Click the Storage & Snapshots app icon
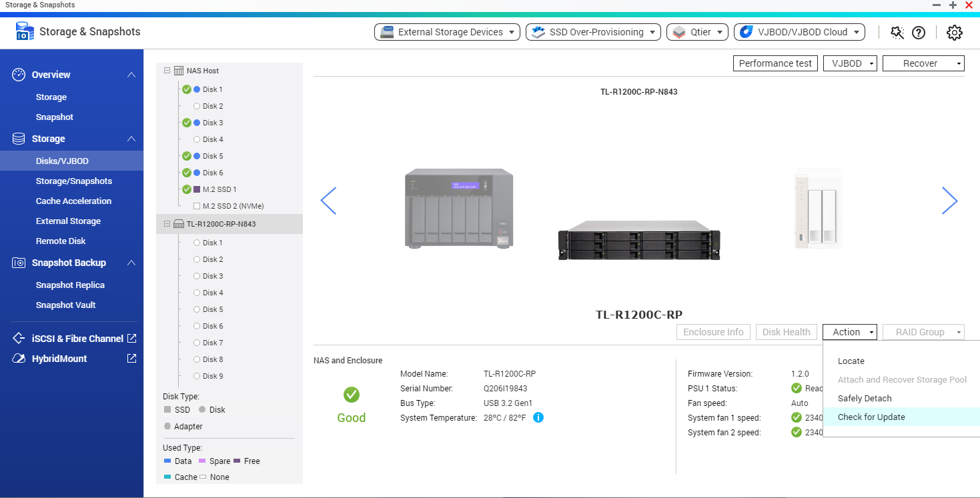Screen dimensions: 980x498 (25, 31)
